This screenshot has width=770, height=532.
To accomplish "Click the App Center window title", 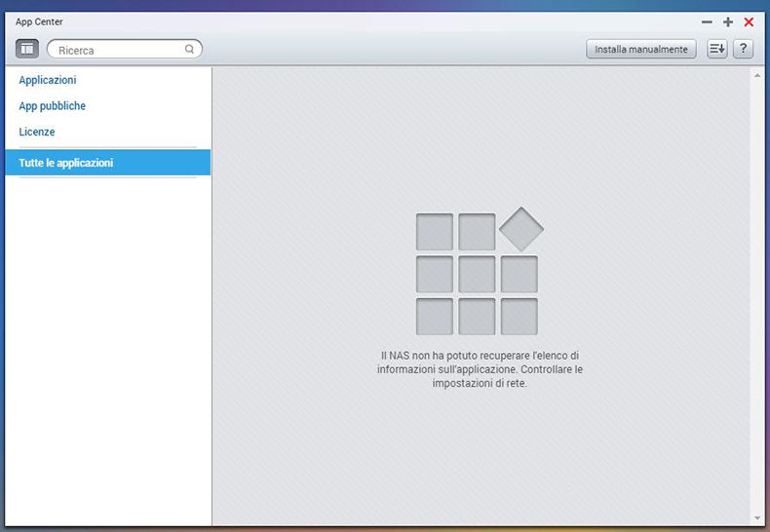I will (x=39, y=21).
